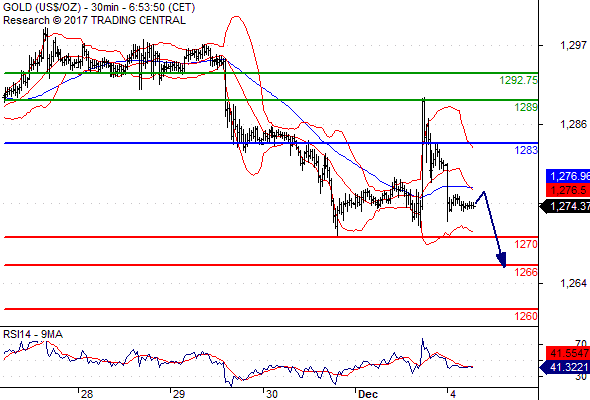Click the red 41.5547 RSI value tag
This screenshot has height=400, width=590.
[568, 353]
